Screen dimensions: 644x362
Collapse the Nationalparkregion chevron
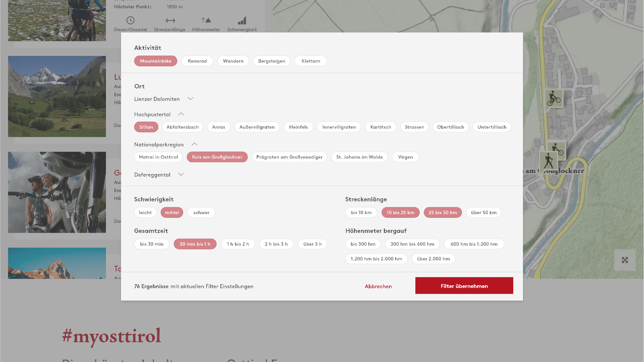click(x=194, y=144)
